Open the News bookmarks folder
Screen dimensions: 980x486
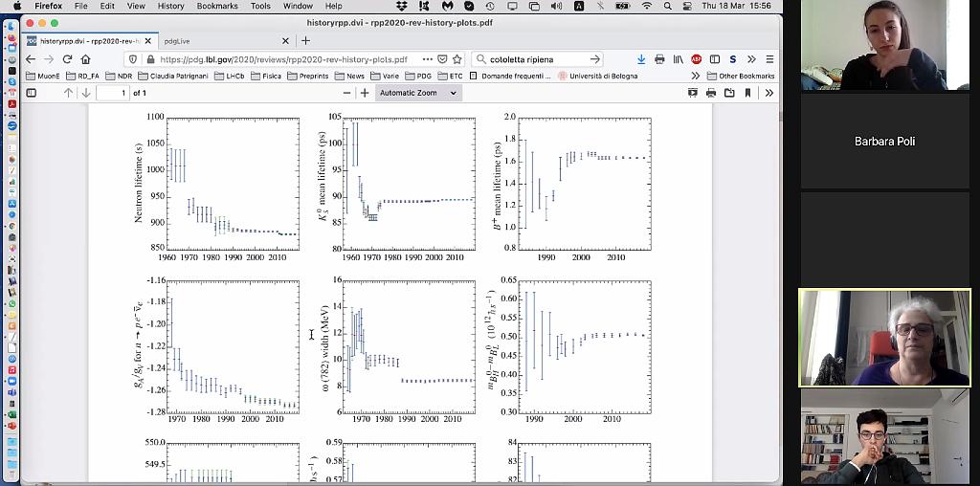coord(349,76)
